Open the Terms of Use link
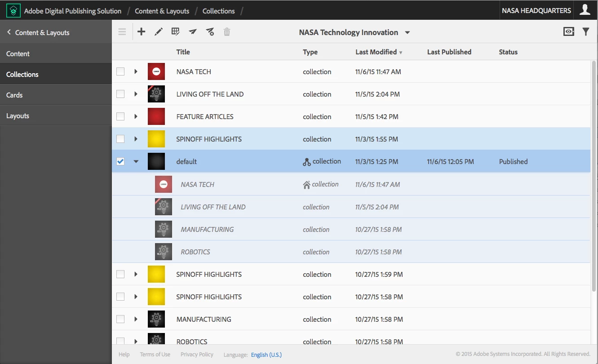 [155, 355]
